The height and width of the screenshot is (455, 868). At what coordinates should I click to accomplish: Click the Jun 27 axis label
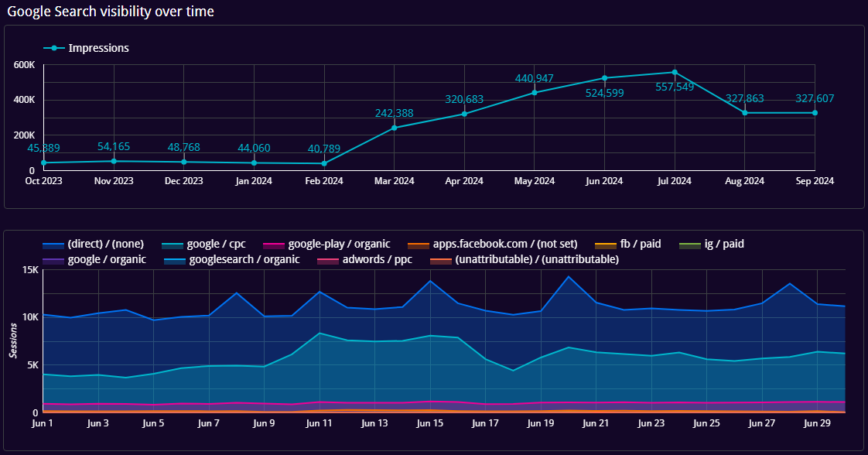(762, 423)
